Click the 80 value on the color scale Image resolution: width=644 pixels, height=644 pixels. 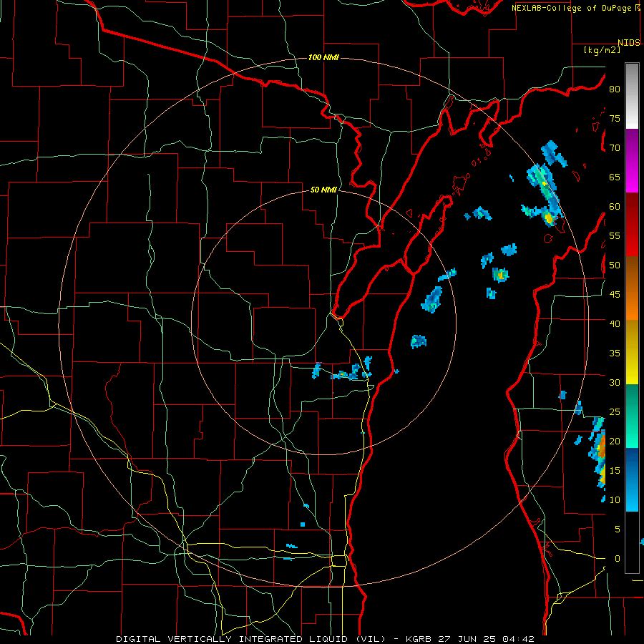click(x=615, y=89)
